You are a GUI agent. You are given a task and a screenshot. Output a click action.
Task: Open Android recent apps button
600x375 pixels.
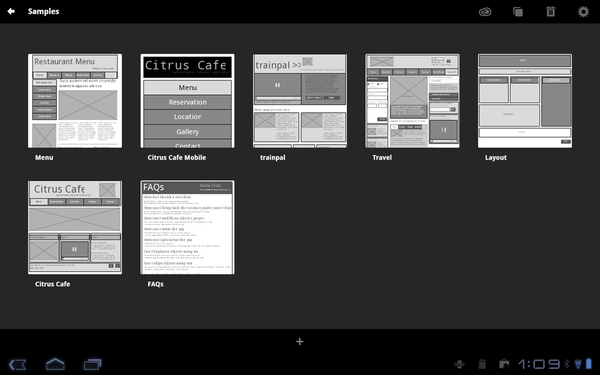tap(92, 364)
